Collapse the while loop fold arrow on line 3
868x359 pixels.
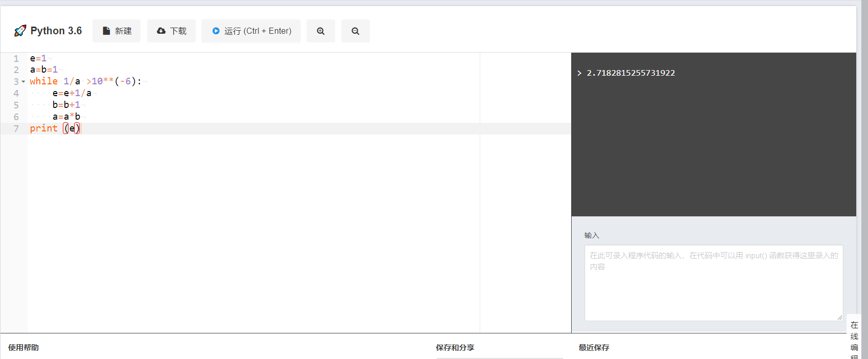(x=24, y=82)
